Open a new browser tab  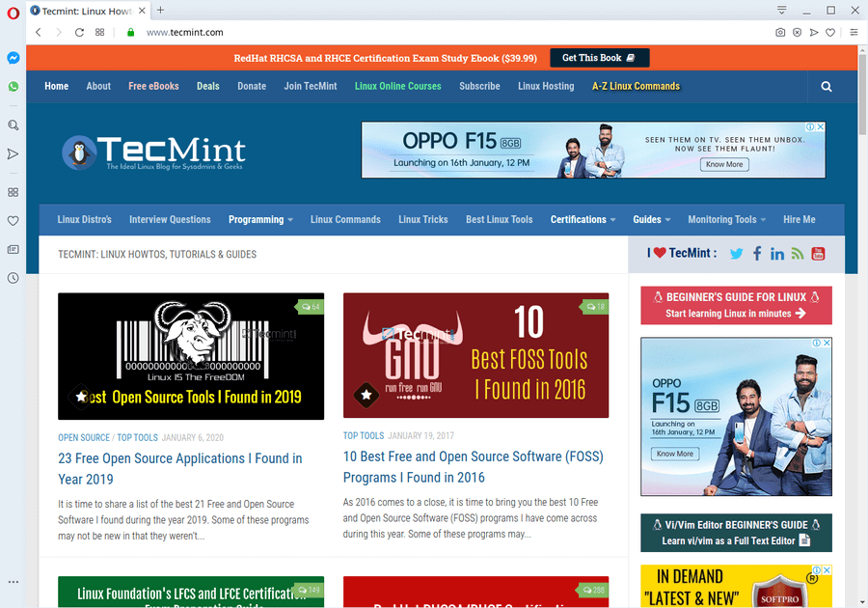[160, 10]
